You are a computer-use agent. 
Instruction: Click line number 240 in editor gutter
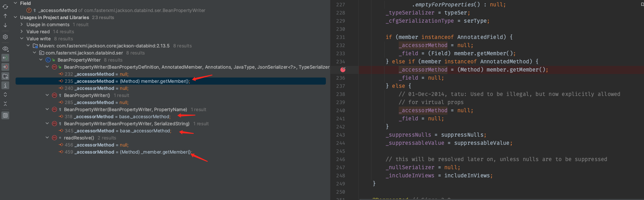click(340, 110)
